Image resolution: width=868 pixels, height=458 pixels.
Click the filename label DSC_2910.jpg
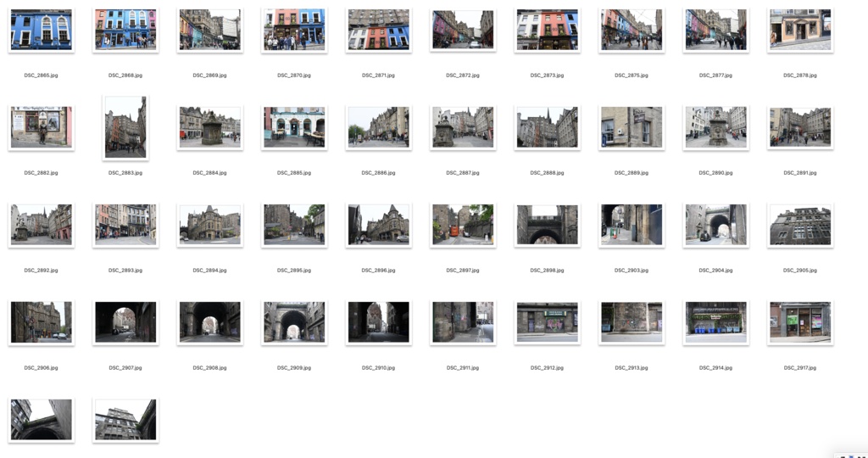pos(379,368)
